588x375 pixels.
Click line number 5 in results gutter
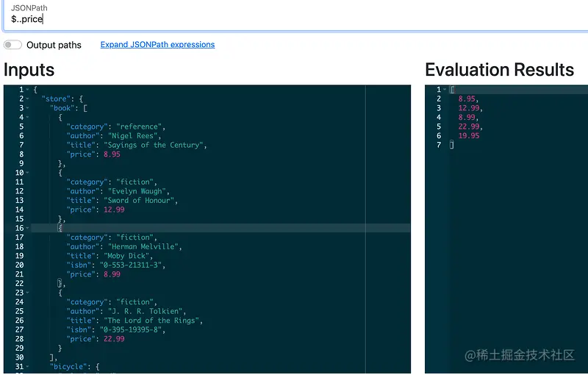[439, 126]
